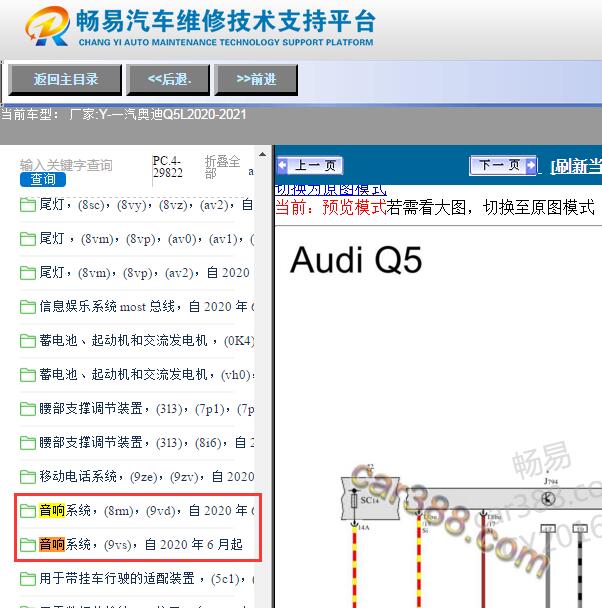602x608 pixels.
Task: Focus the 输入关键字查询 keyword search field
Action: (x=66, y=165)
